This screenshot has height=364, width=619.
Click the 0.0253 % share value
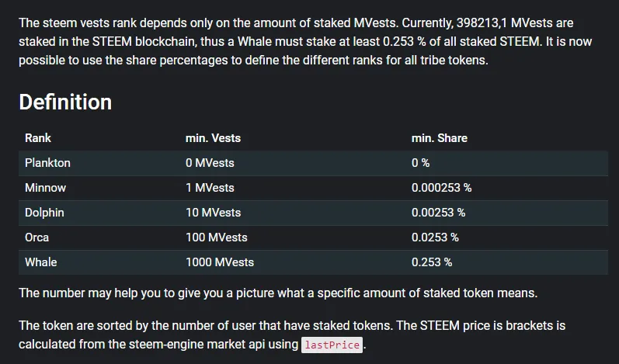tap(435, 237)
